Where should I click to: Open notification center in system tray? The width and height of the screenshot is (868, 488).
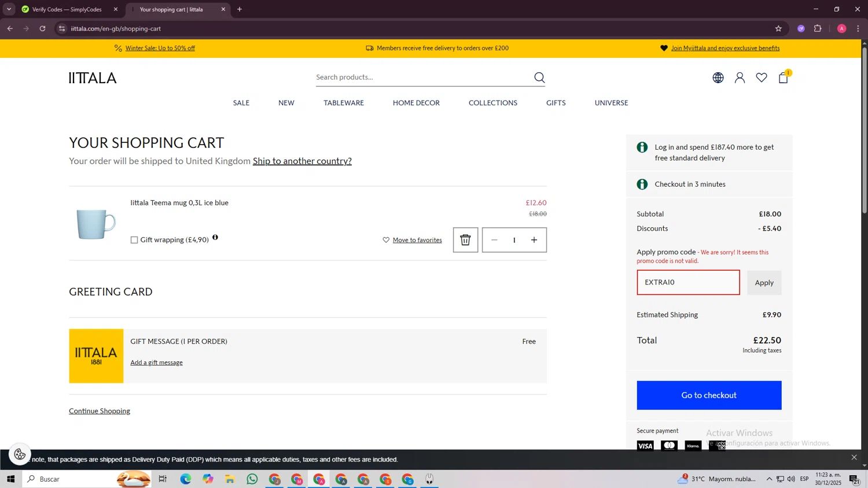pos(854,479)
